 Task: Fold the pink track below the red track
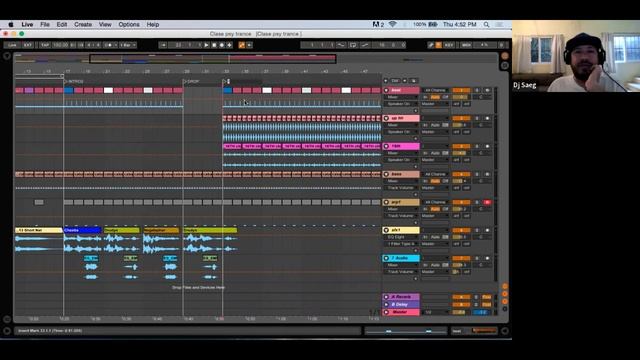[386, 118]
